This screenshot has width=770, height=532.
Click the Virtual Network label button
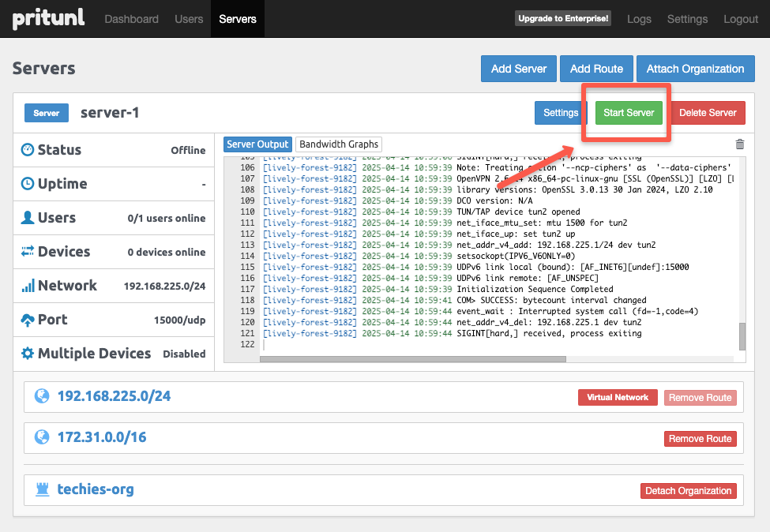click(x=618, y=398)
